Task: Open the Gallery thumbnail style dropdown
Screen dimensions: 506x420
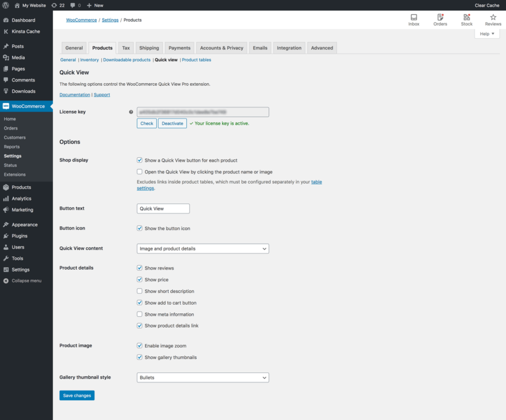Action: pyautogui.click(x=202, y=377)
